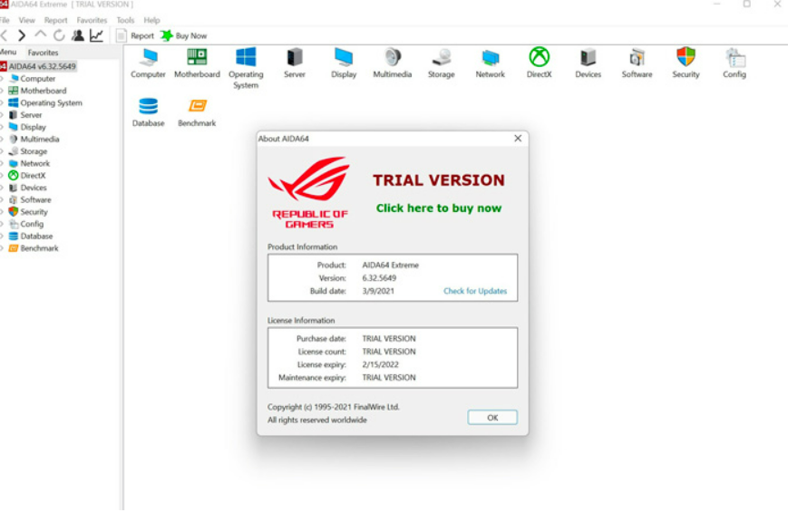Open the Help menu
Viewport: 807px width, 532px height.
click(151, 20)
